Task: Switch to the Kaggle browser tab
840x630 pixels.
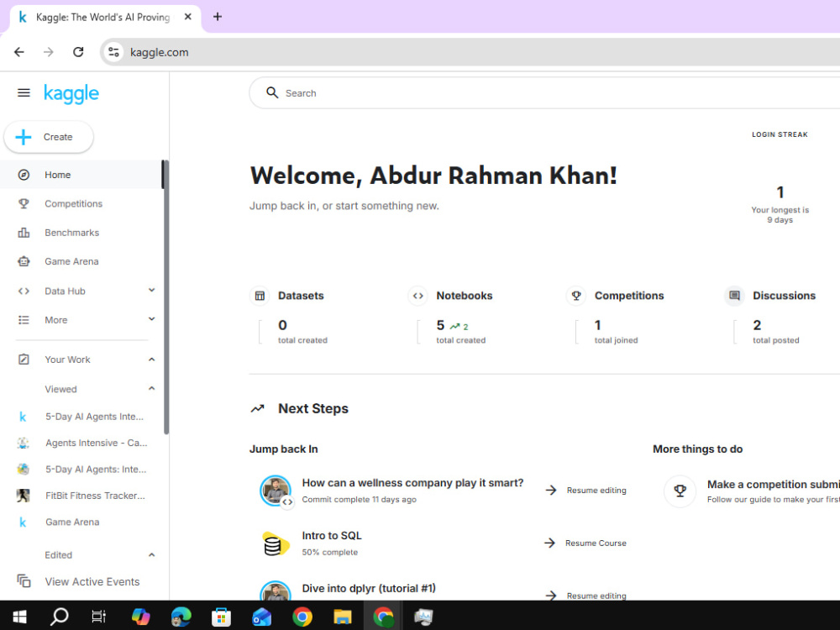Action: (104, 17)
